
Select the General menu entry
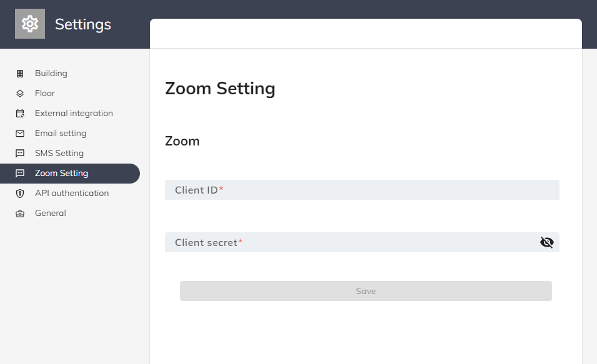51,214
